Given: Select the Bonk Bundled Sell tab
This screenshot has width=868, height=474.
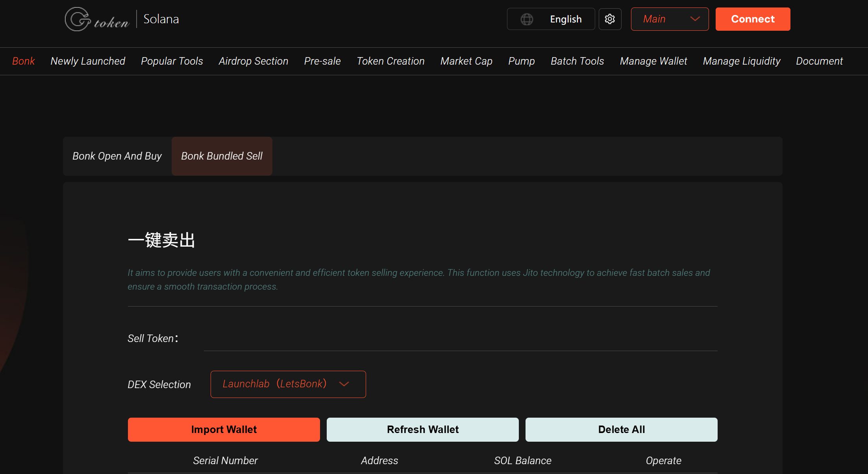Looking at the screenshot, I should point(222,156).
